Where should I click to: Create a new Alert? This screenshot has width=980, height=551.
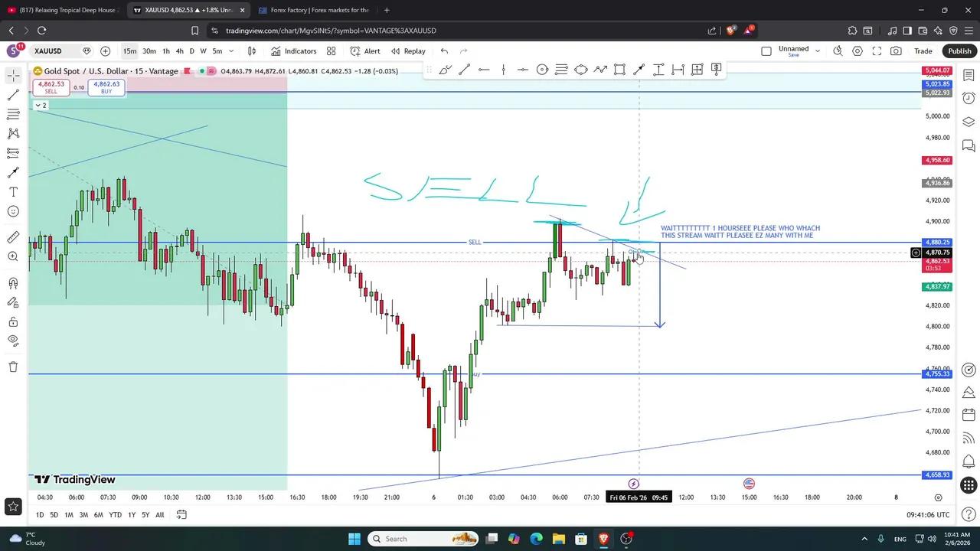[365, 51]
